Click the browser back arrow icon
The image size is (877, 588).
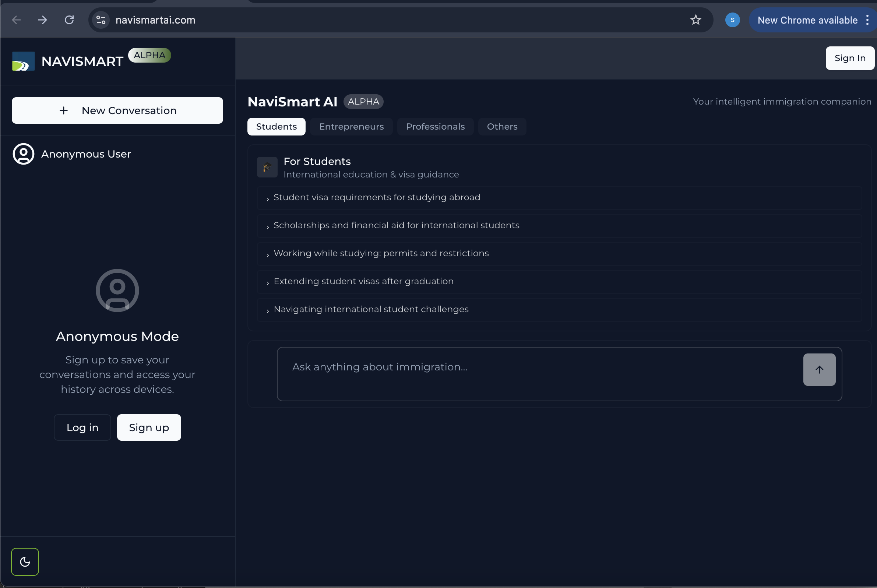pyautogui.click(x=16, y=20)
